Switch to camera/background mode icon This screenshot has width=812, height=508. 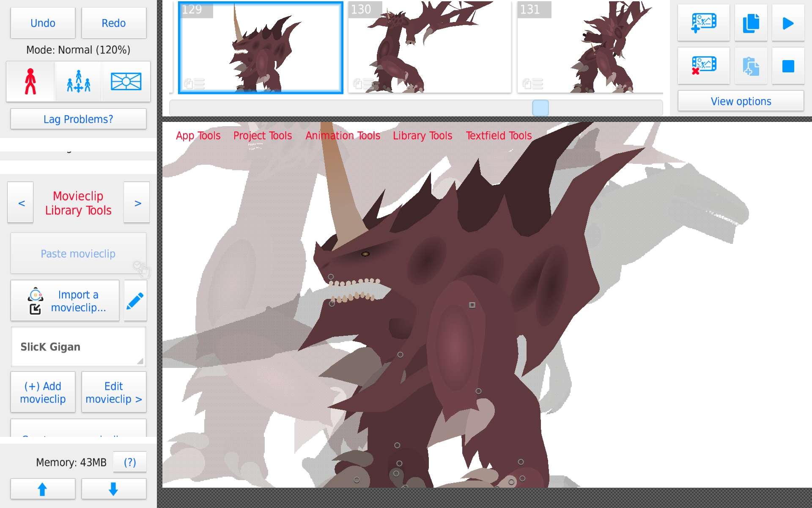tap(126, 81)
